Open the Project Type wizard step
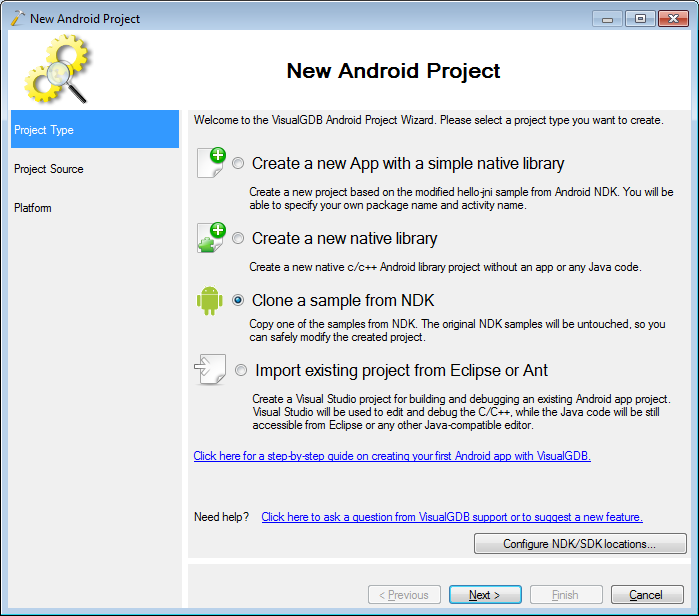The image size is (699, 616). pos(95,129)
